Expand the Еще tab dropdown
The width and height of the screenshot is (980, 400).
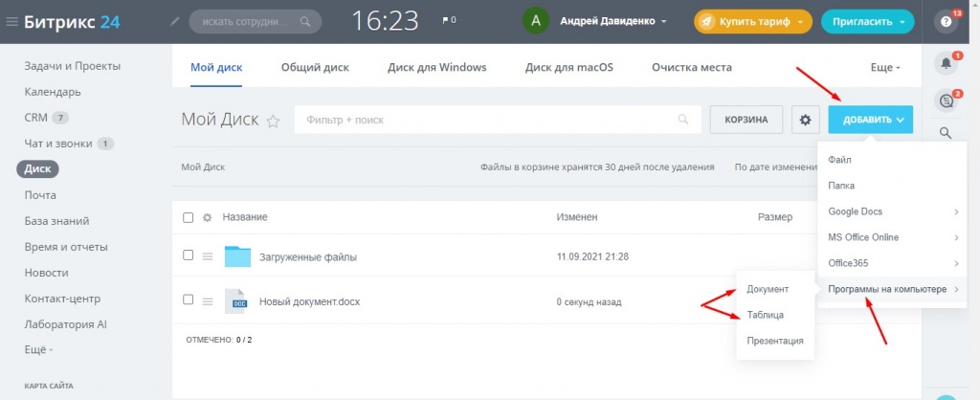(x=885, y=68)
